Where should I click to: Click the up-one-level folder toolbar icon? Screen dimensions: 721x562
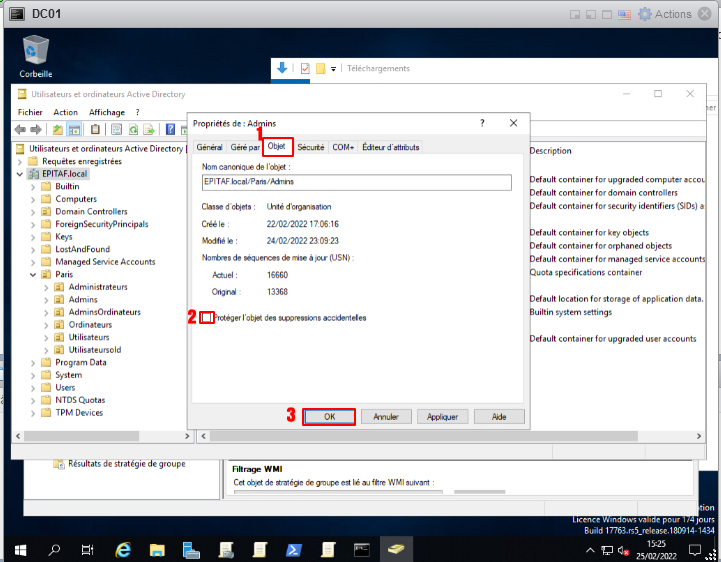58,129
